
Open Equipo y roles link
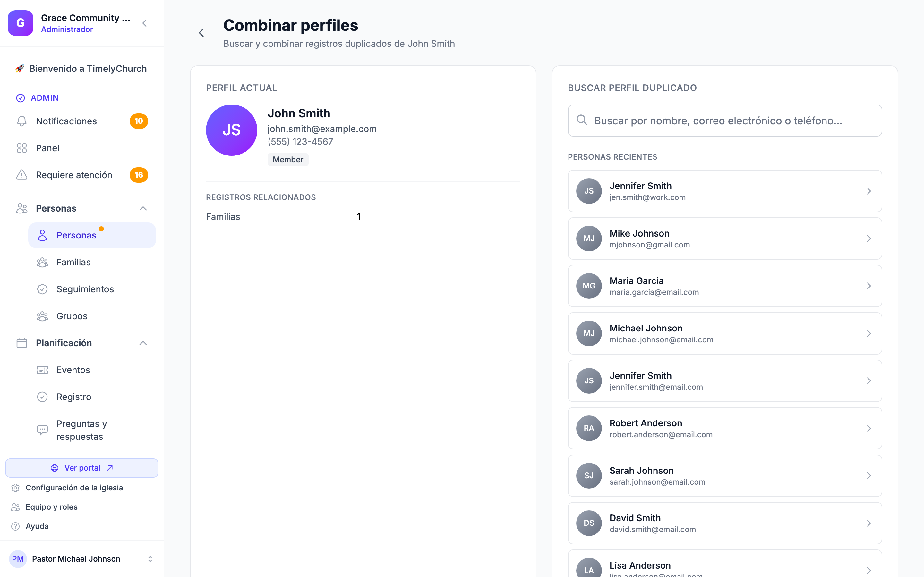(x=52, y=507)
